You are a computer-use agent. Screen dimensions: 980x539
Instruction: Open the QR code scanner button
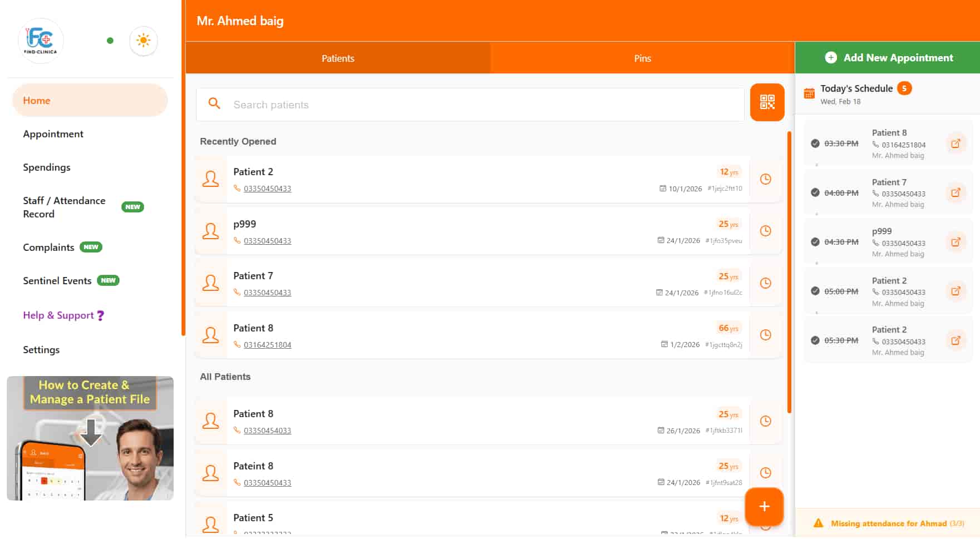[767, 102]
